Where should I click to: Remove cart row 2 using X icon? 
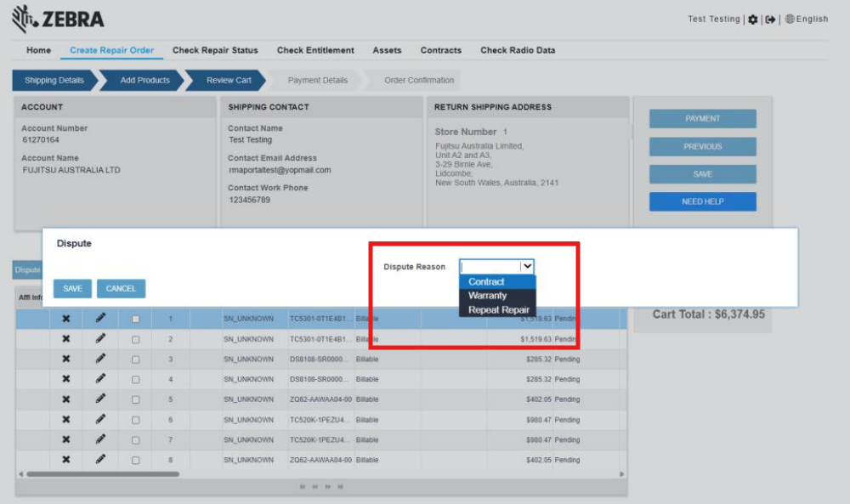[66, 339]
